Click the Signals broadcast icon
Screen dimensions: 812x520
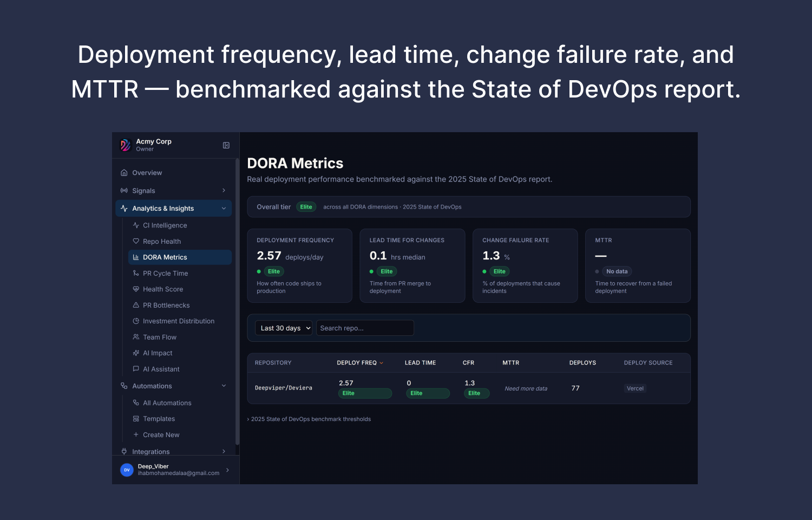[x=124, y=191]
